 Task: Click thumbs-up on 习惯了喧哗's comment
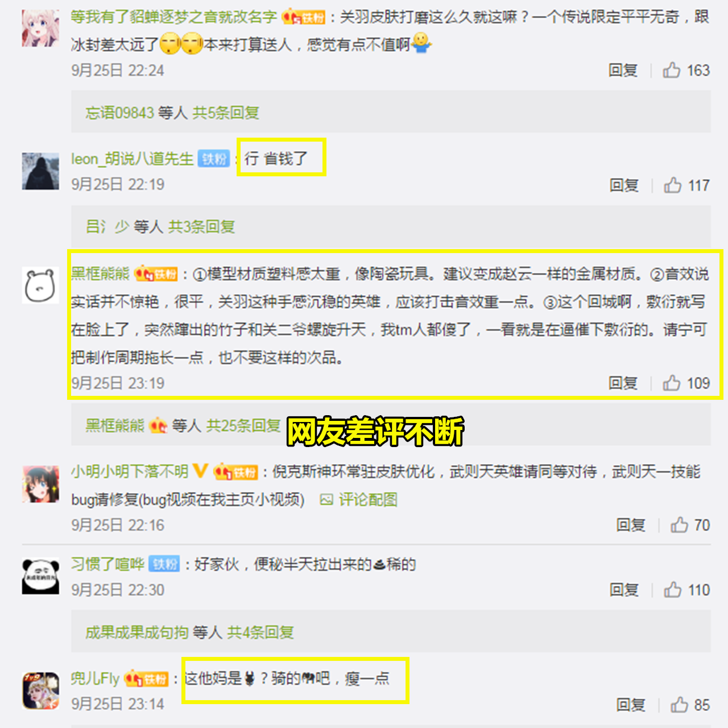[x=673, y=589]
